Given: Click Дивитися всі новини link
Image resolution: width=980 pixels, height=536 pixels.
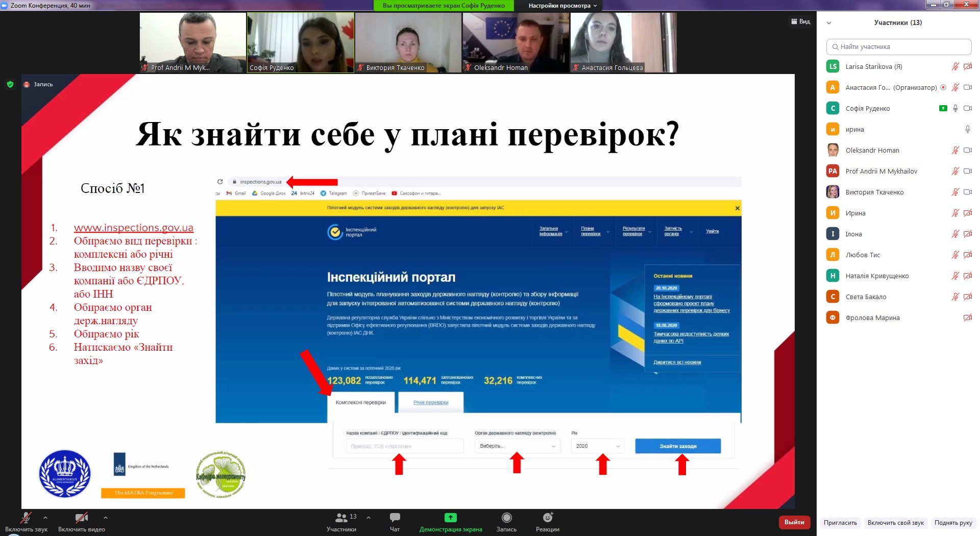Looking at the screenshot, I should coord(677,362).
